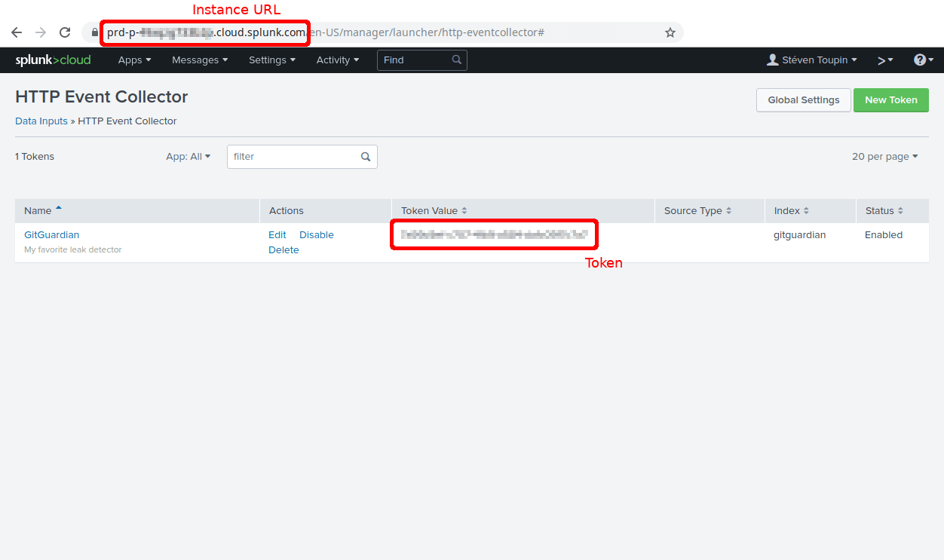
Task: Sort using the Index sort icon
Action: (x=806, y=211)
